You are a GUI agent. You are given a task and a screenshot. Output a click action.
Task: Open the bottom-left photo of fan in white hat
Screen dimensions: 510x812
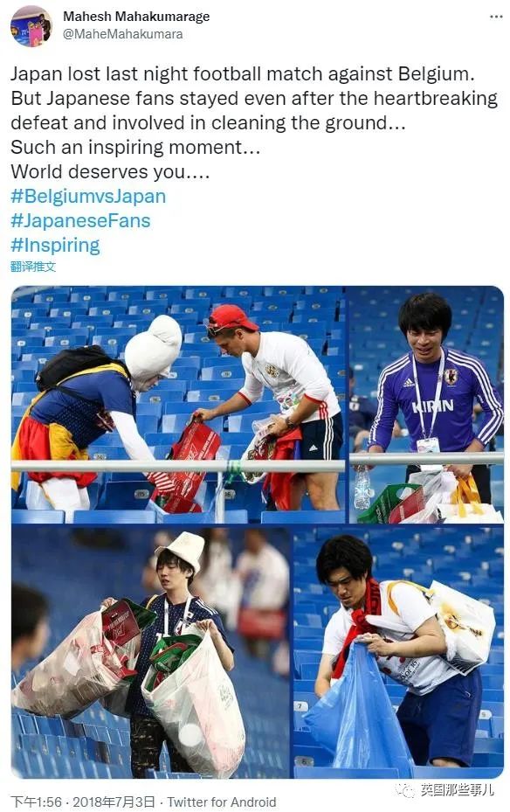tap(150, 652)
